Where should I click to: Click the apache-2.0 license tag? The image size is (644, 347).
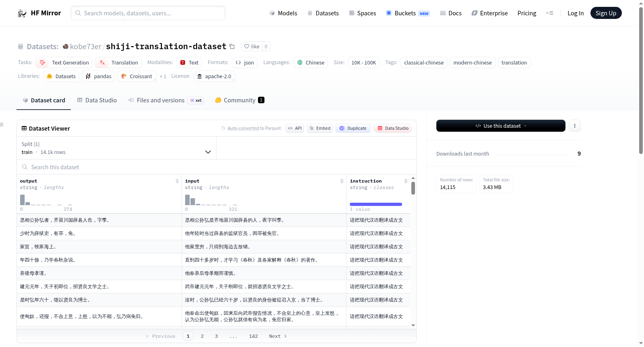click(x=214, y=76)
